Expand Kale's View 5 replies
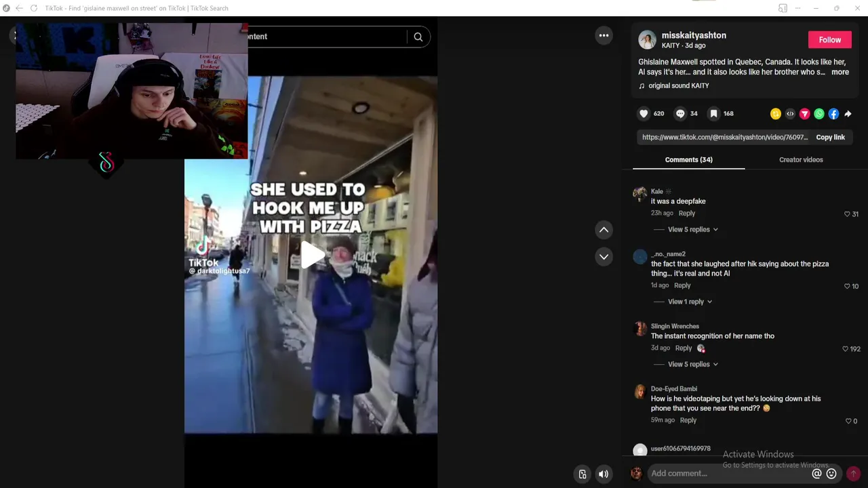The image size is (868, 488). pyautogui.click(x=692, y=229)
